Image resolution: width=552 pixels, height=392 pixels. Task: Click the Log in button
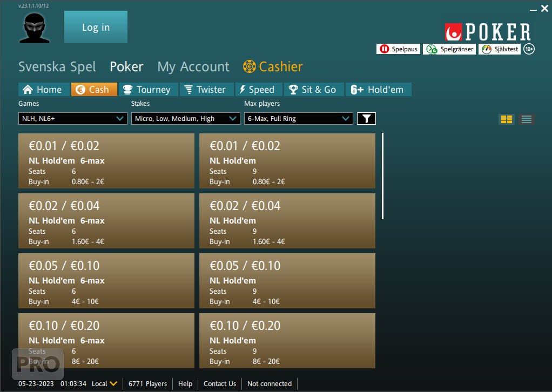click(96, 27)
